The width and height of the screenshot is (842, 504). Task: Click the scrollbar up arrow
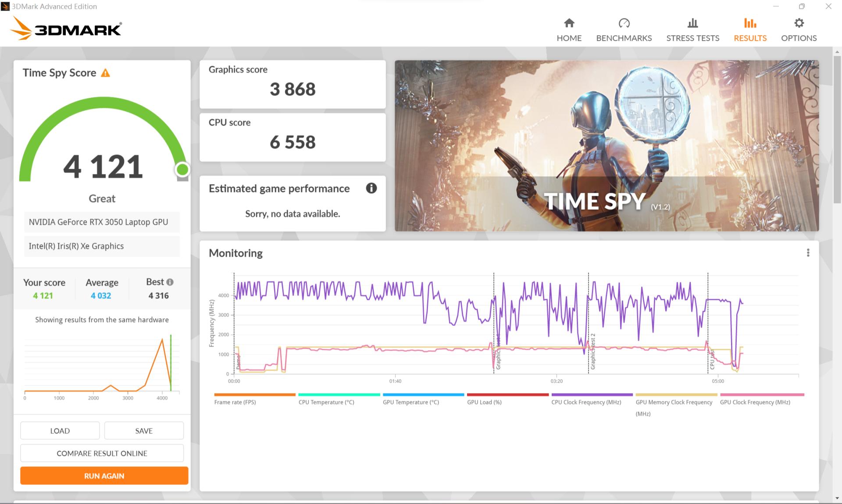(x=837, y=52)
